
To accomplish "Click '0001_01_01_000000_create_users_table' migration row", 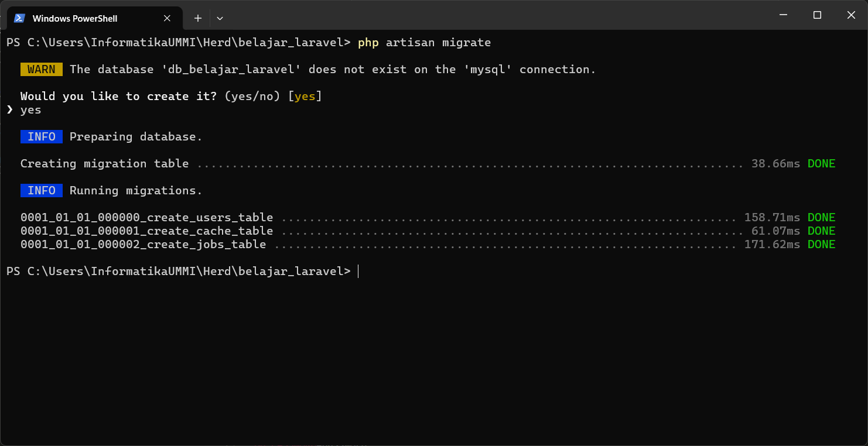I will (428, 217).
